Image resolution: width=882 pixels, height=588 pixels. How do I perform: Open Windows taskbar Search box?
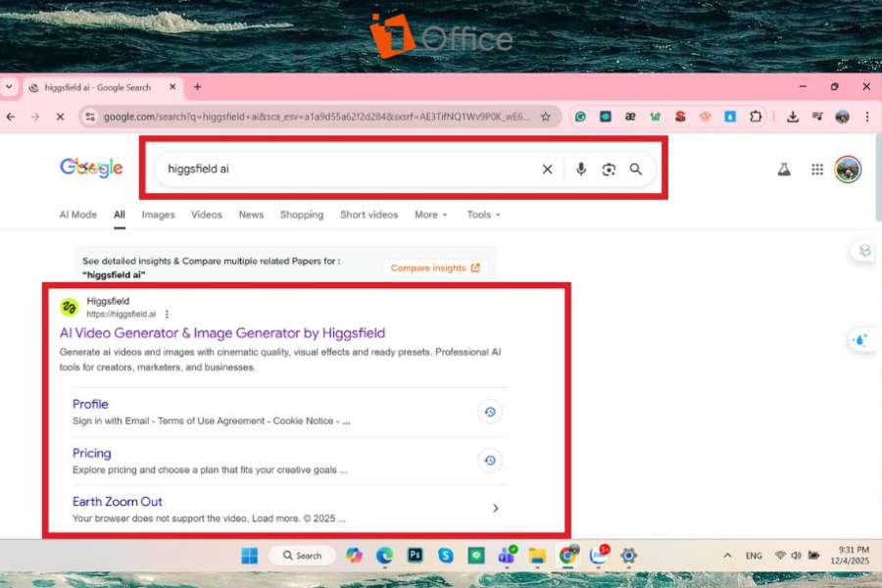pyautogui.click(x=303, y=556)
